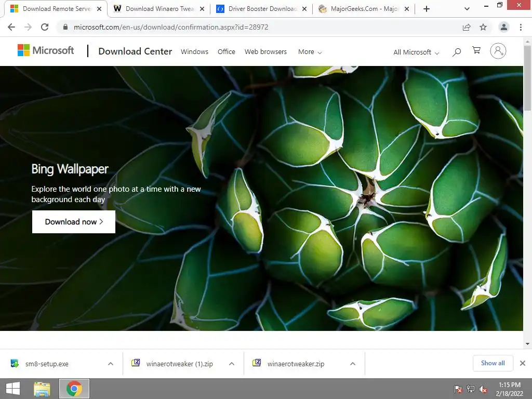Click winaerotweaker (1).zip file icon
Image resolution: width=532 pixels, height=399 pixels.
[136, 363]
